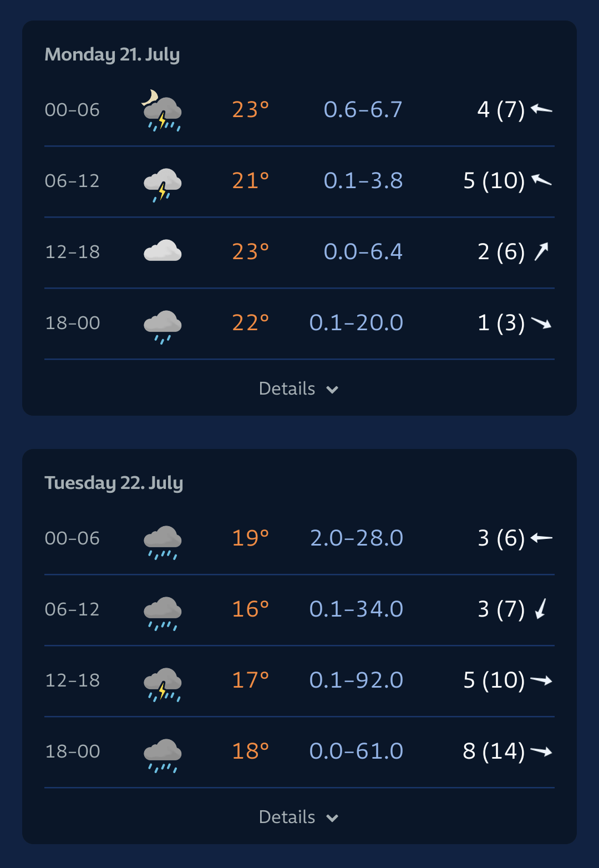Open the Tuesday 22. July heading

coord(114,483)
